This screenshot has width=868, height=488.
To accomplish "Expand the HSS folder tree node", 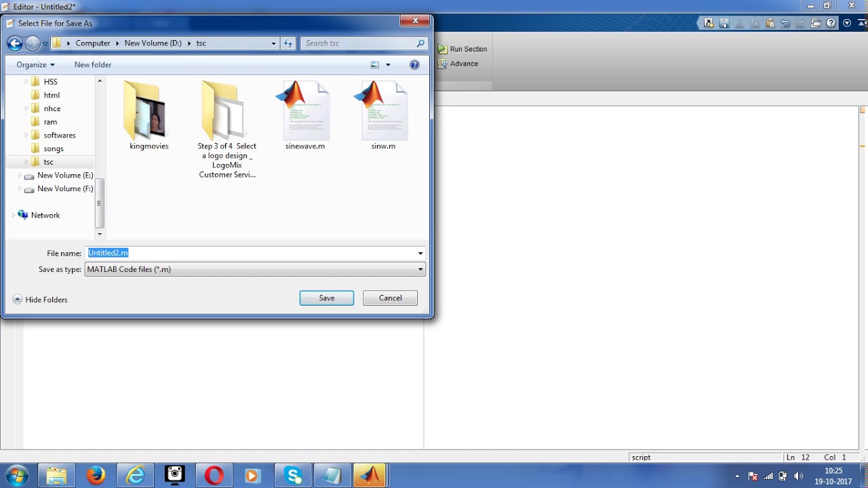I will (26, 82).
